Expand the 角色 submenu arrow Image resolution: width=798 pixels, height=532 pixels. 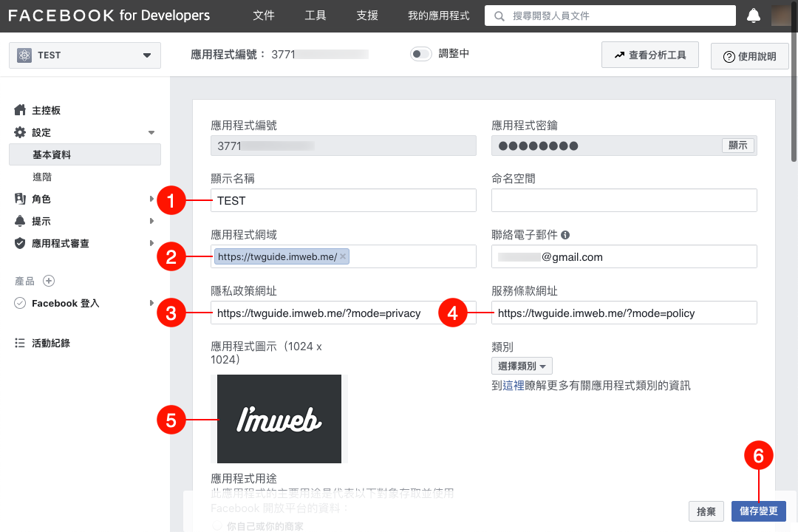click(x=151, y=199)
